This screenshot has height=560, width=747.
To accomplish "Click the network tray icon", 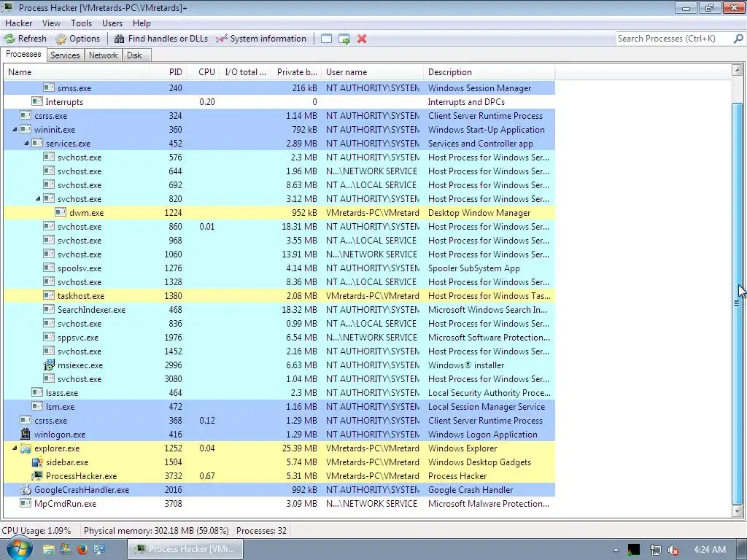I will 656,550.
